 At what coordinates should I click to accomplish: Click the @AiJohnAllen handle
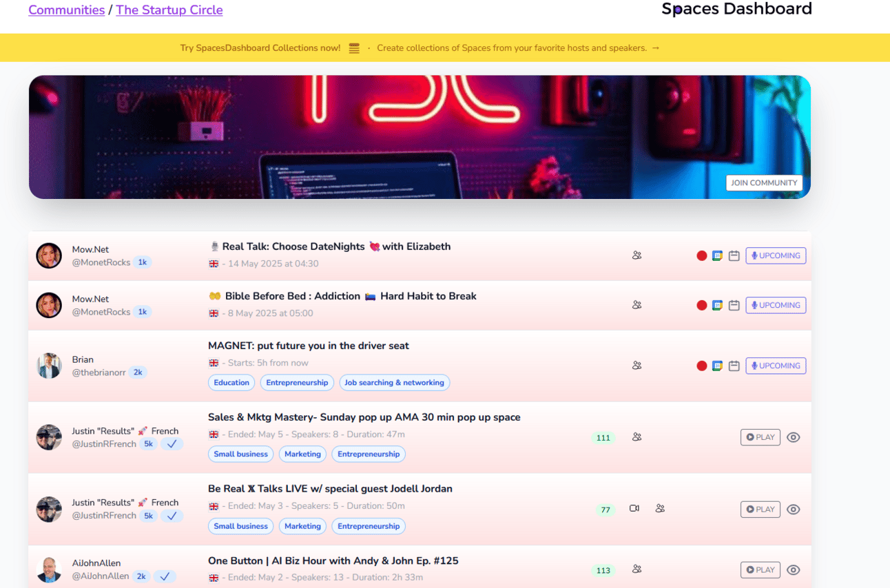tap(101, 576)
